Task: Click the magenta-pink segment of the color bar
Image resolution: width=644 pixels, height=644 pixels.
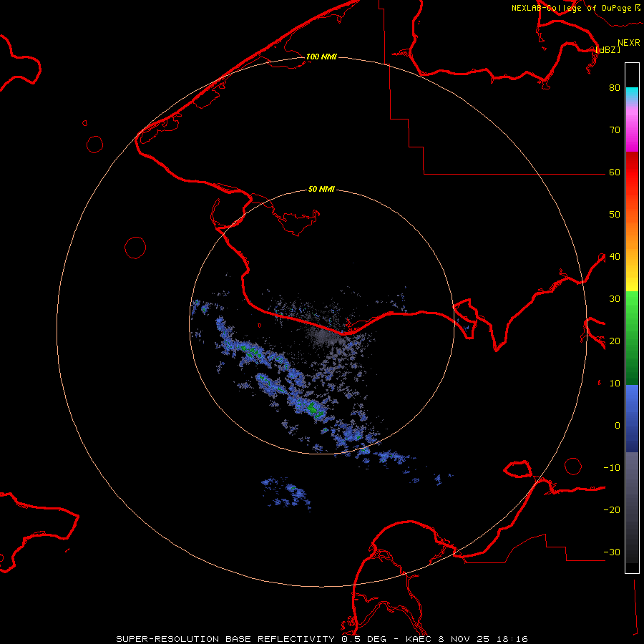Action: tap(632, 127)
